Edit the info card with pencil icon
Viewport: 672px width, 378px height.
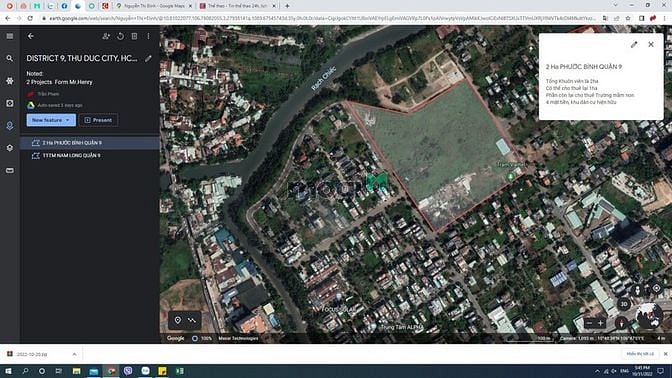pos(634,45)
